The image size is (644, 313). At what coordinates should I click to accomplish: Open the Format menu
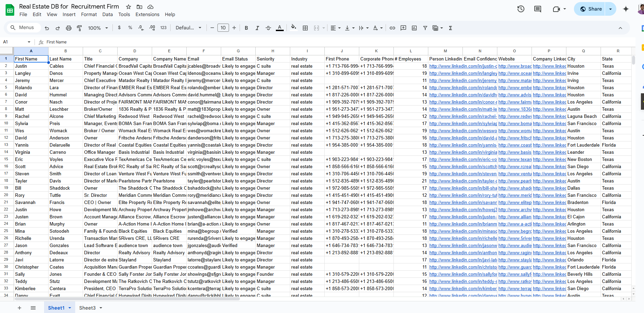click(x=89, y=14)
